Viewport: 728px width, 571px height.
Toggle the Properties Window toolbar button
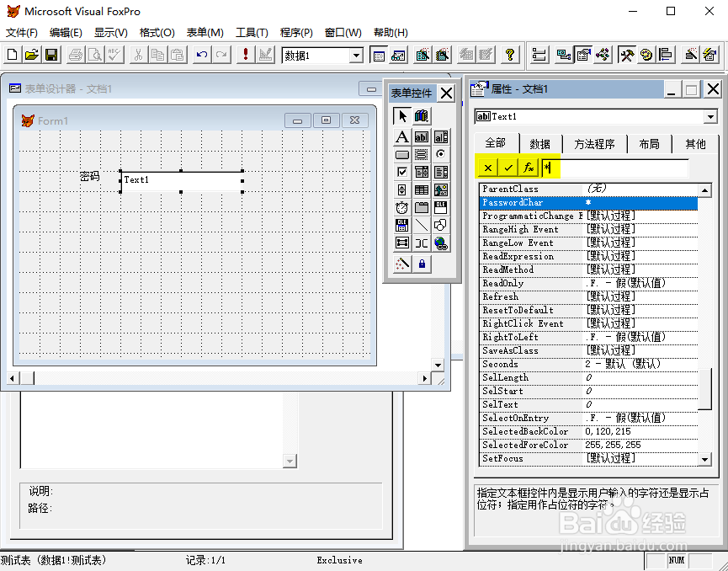(x=583, y=56)
